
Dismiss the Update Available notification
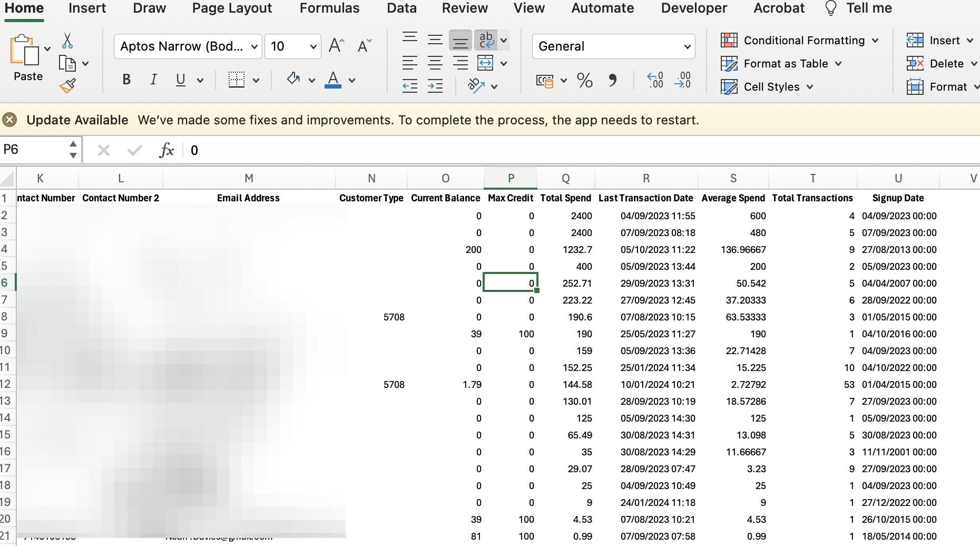click(x=9, y=120)
